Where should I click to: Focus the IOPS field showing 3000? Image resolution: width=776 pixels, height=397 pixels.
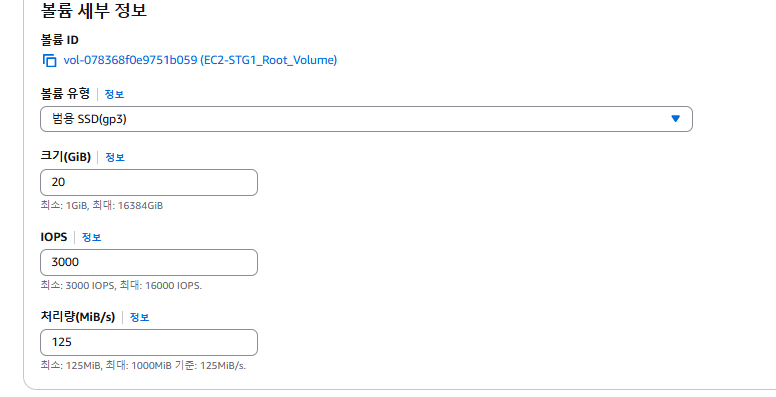point(149,262)
